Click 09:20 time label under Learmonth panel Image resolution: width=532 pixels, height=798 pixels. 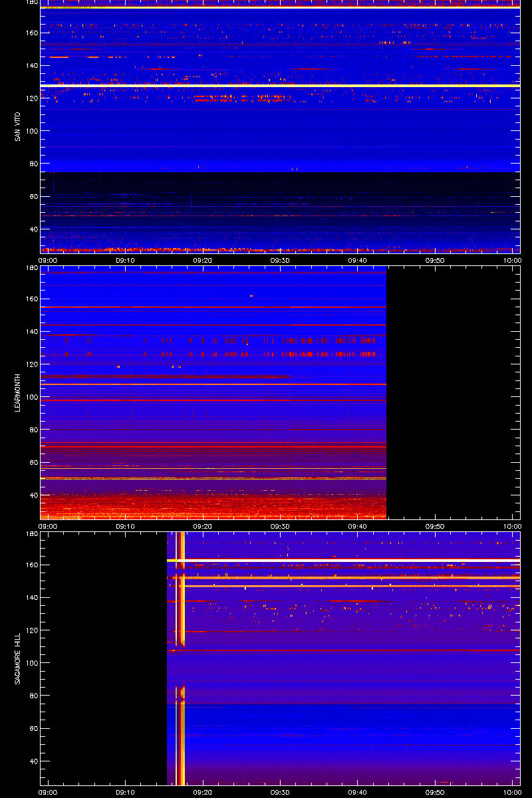(203, 527)
